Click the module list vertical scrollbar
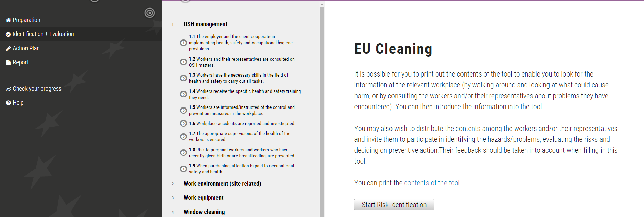 click(322, 109)
